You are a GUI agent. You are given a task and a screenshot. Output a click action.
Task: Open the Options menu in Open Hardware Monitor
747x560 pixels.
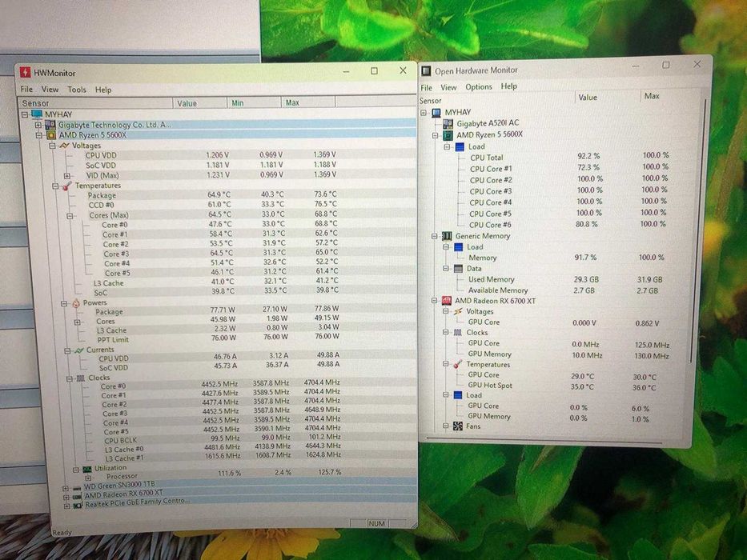(478, 86)
